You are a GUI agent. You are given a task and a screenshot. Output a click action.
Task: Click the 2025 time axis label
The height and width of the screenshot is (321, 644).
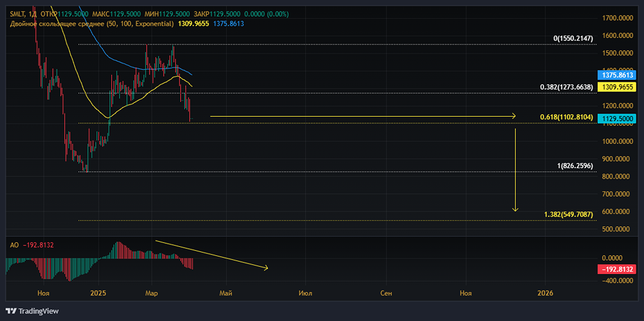(x=99, y=293)
